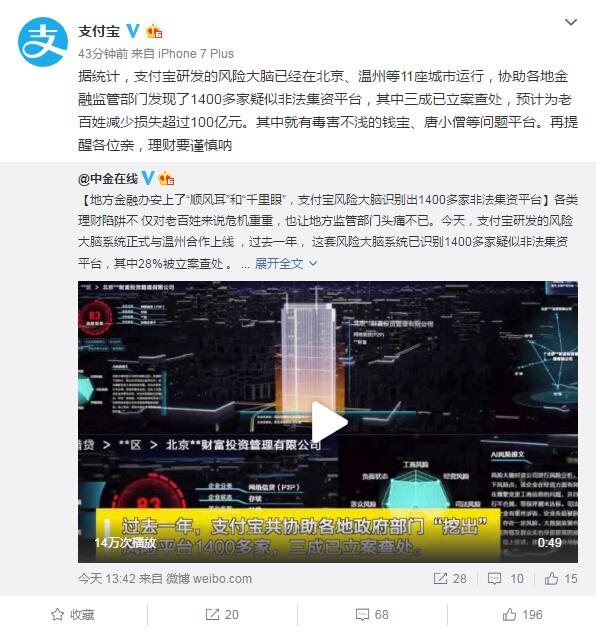The height and width of the screenshot is (632, 596).
Task: Open the @中金在线 account link
Action: click(x=108, y=179)
